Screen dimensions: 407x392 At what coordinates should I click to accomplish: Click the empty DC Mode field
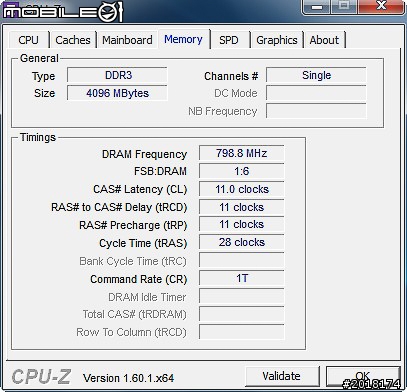pyautogui.click(x=316, y=93)
